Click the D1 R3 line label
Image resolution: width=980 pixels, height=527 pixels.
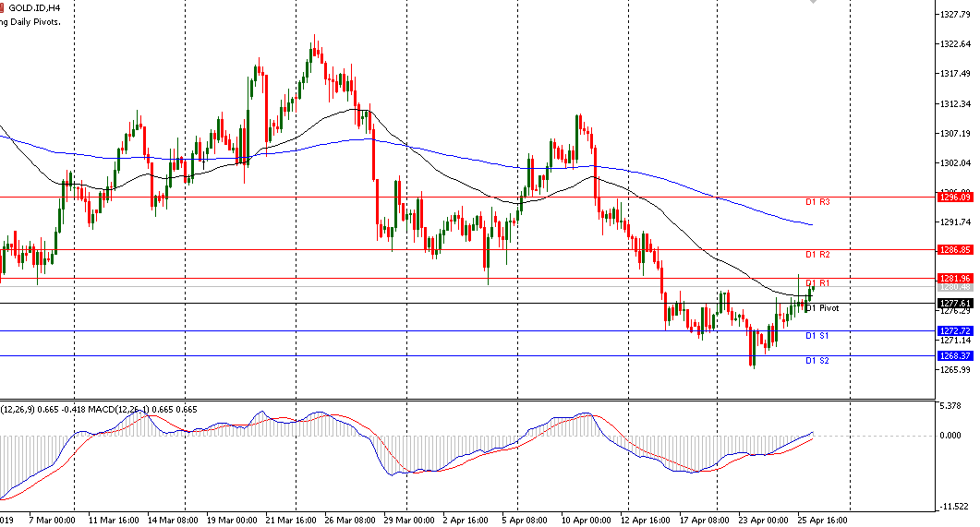pyautogui.click(x=817, y=202)
